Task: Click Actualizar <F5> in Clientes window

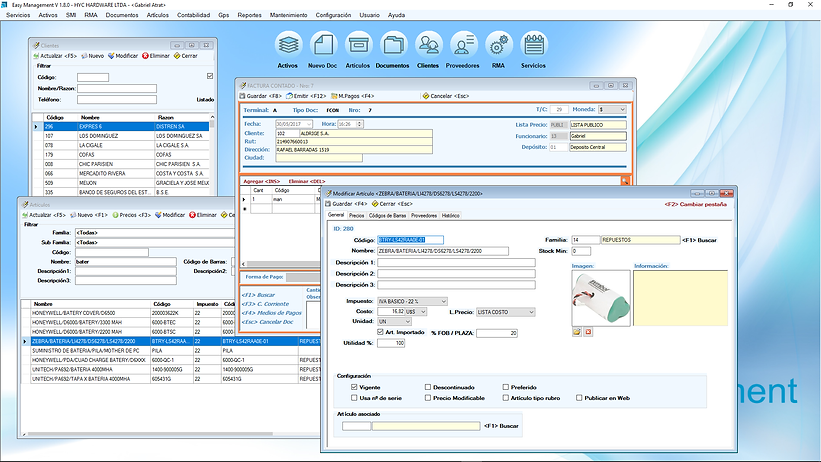Action: click(55, 56)
